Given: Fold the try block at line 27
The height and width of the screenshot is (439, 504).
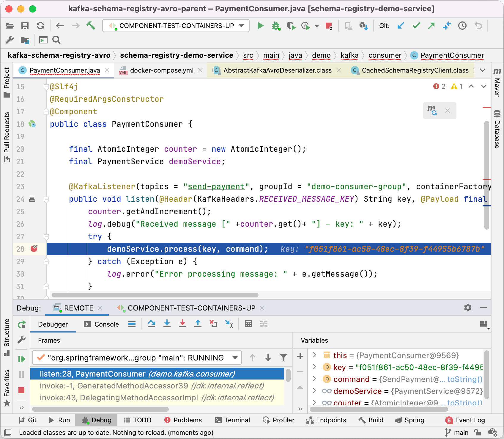Looking at the screenshot, I should [46, 236].
